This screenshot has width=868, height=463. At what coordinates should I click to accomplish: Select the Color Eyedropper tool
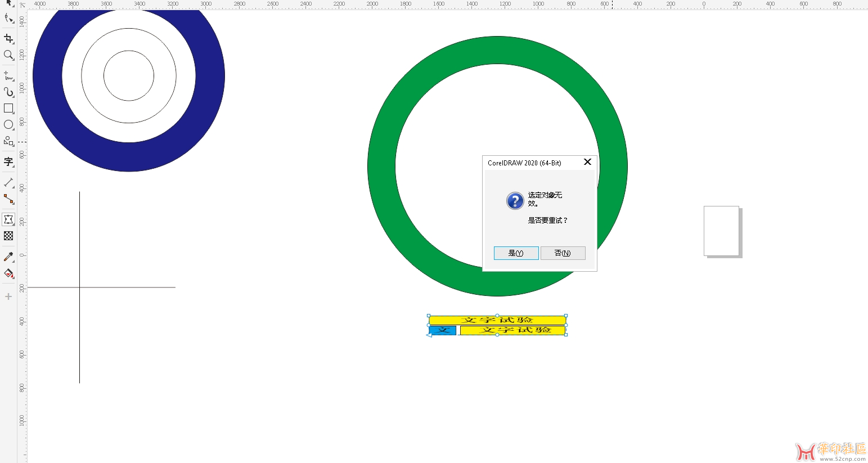[8, 257]
